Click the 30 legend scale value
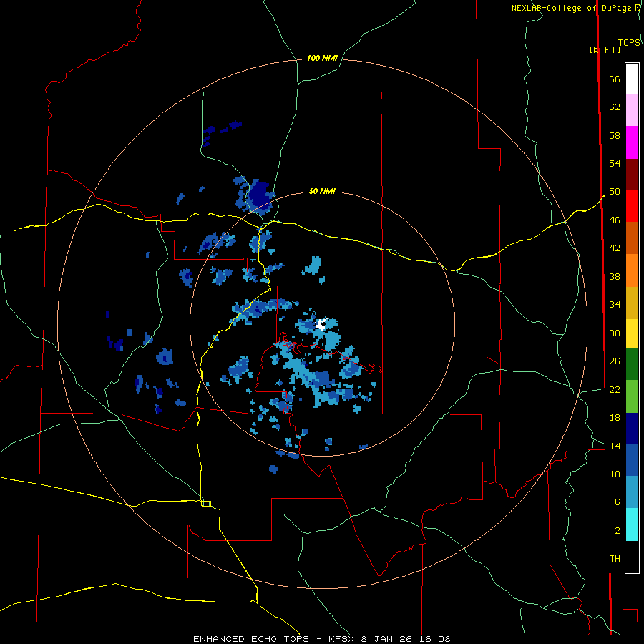The height and width of the screenshot is (644, 644). pyautogui.click(x=615, y=333)
